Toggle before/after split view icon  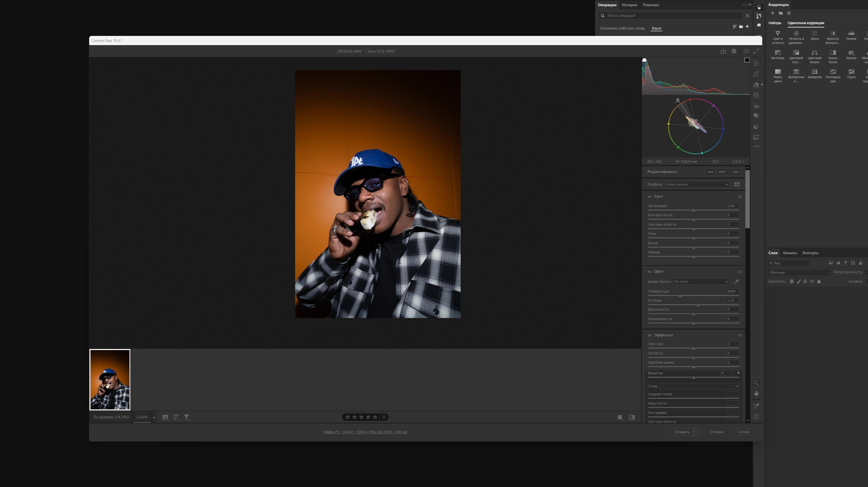(x=632, y=417)
